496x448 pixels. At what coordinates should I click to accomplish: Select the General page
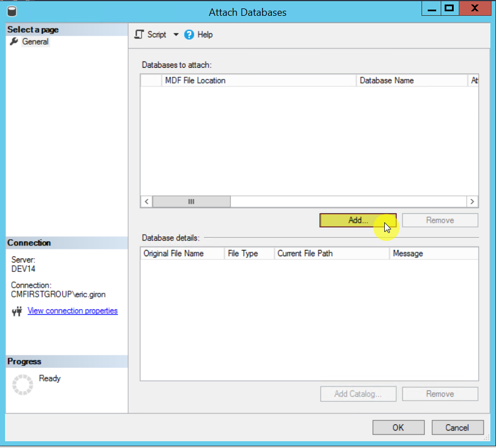click(35, 42)
